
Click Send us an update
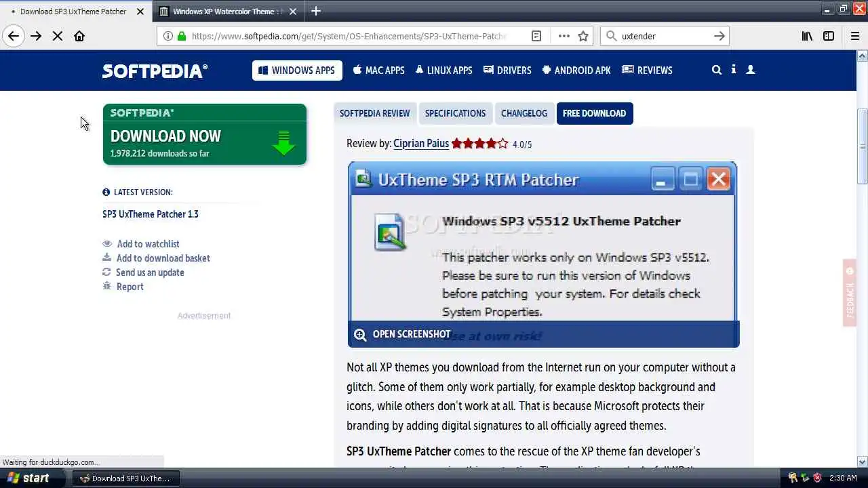(x=143, y=272)
